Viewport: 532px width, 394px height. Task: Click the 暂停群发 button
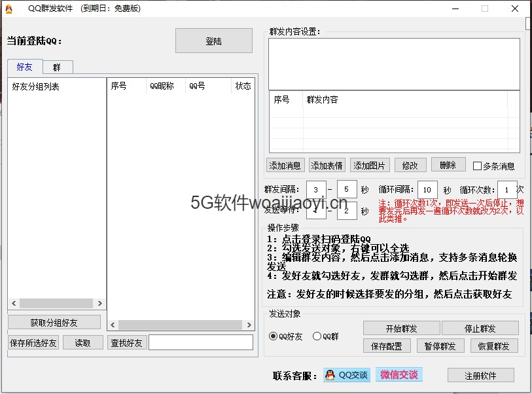coord(440,346)
